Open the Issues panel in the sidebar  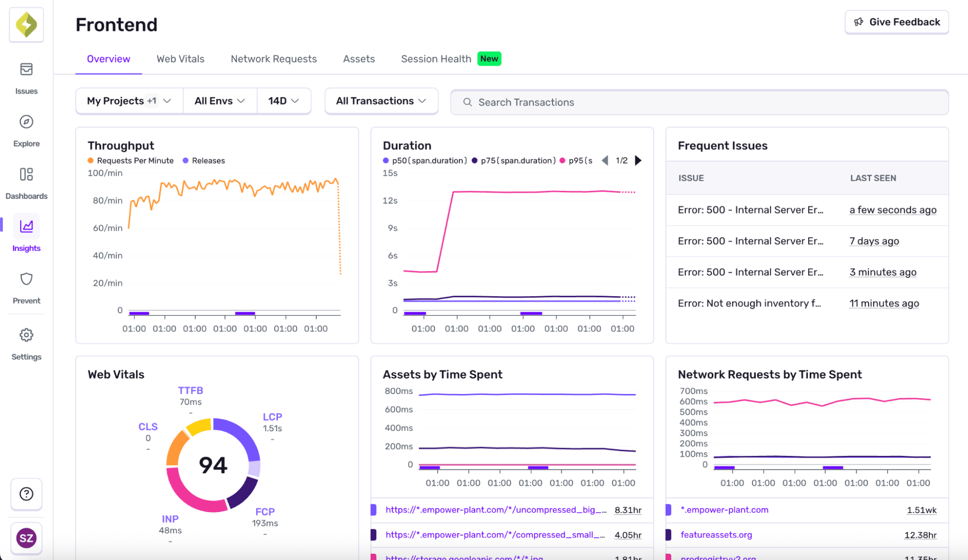26,77
